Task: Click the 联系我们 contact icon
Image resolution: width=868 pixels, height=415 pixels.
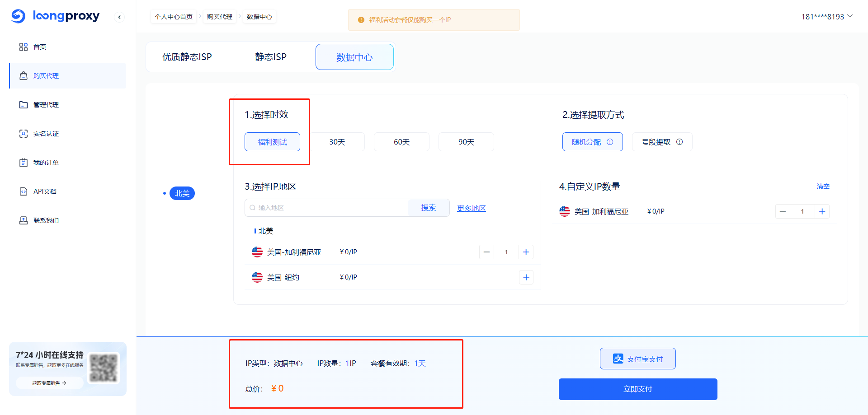Action: click(24, 220)
